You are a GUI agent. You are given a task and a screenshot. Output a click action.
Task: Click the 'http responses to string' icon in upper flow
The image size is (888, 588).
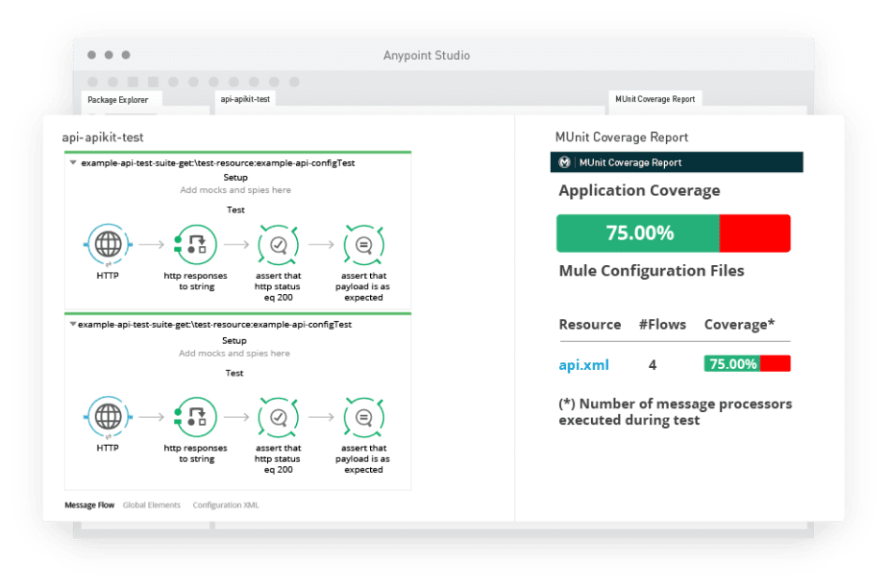pos(195,244)
